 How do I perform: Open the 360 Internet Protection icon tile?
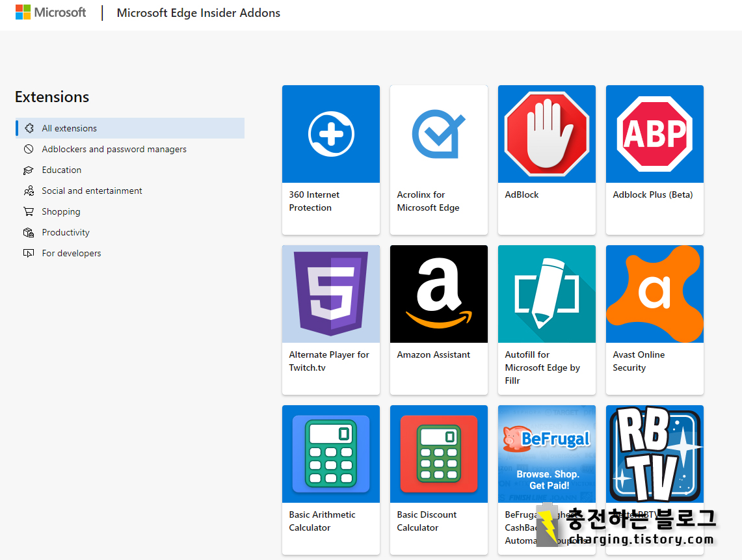tap(331, 134)
